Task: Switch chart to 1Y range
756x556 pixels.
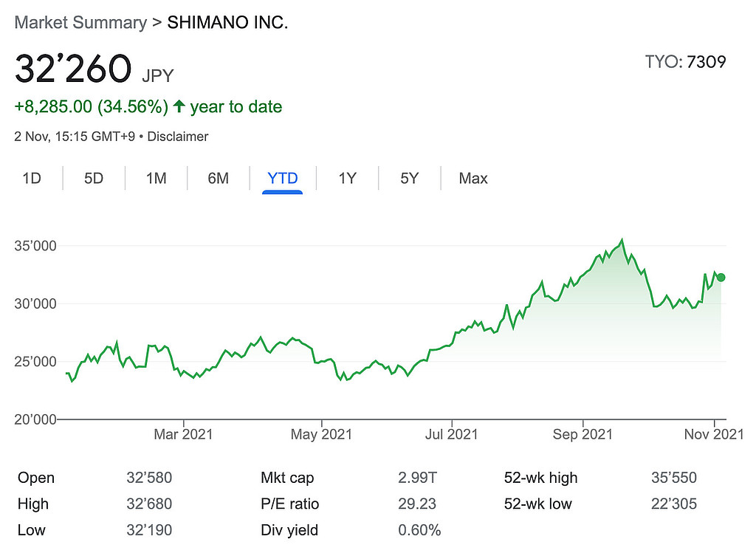Action: click(x=347, y=178)
